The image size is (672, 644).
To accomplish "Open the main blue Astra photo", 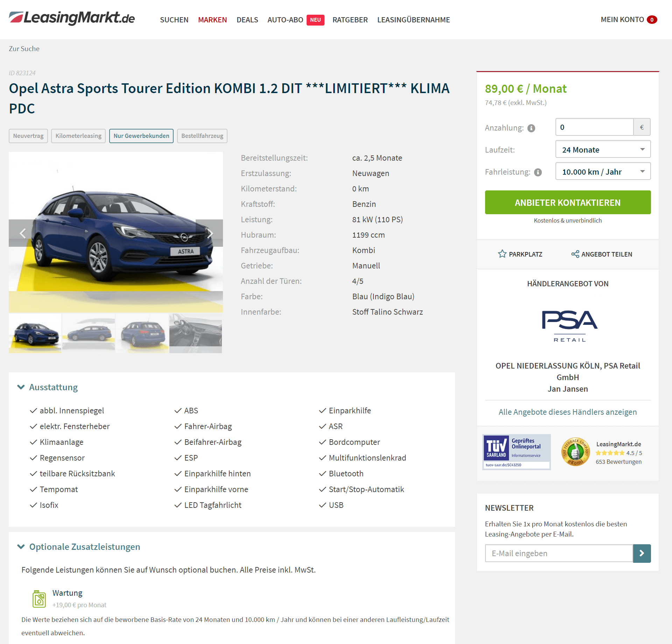I will click(x=116, y=232).
